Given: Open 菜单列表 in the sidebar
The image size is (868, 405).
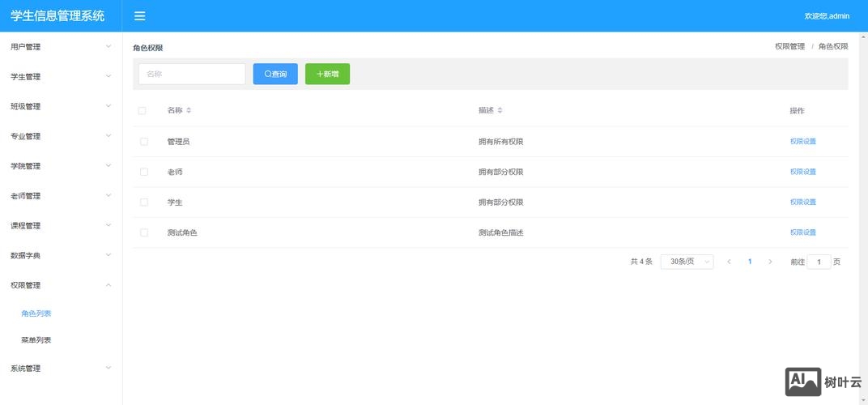Looking at the screenshot, I should click(36, 340).
